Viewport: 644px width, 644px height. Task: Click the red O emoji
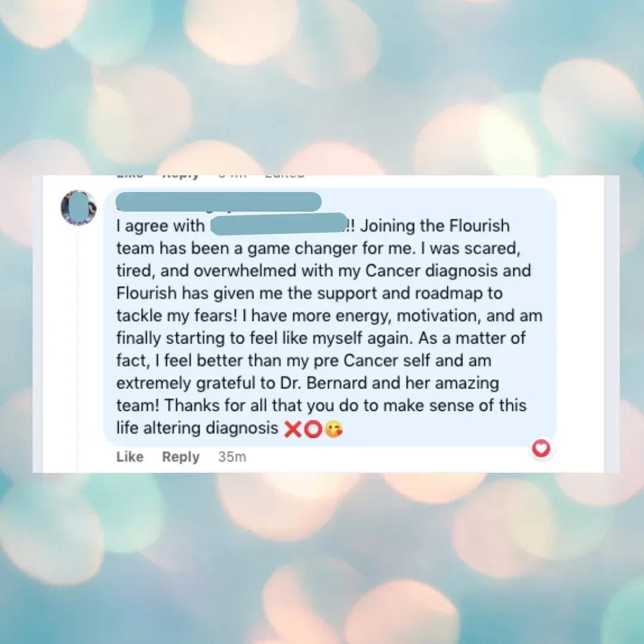313,429
